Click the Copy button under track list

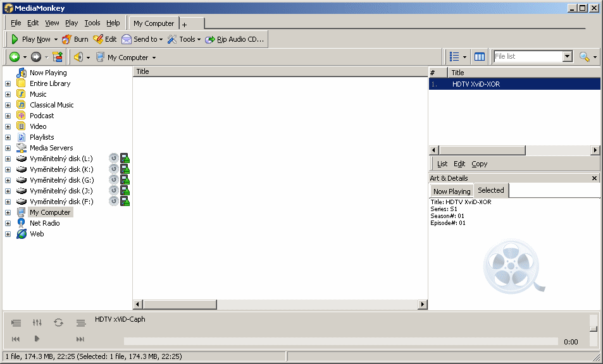[480, 164]
